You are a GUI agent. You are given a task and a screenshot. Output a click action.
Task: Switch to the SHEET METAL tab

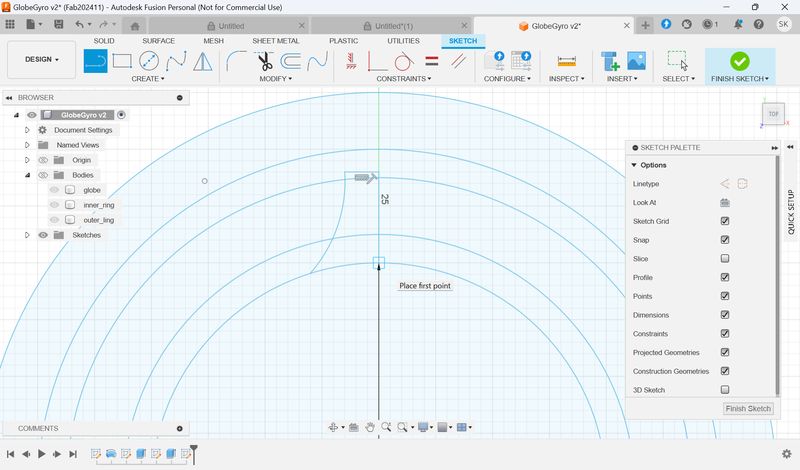[x=276, y=41]
